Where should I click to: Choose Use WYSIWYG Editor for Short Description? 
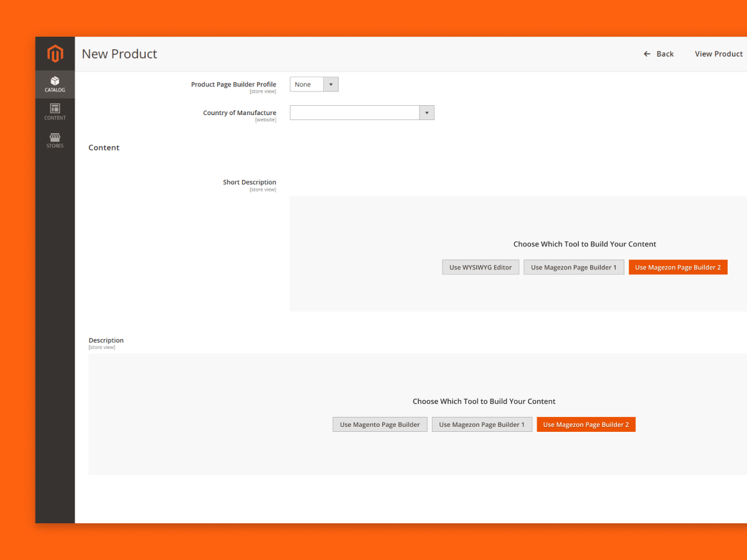click(x=481, y=268)
